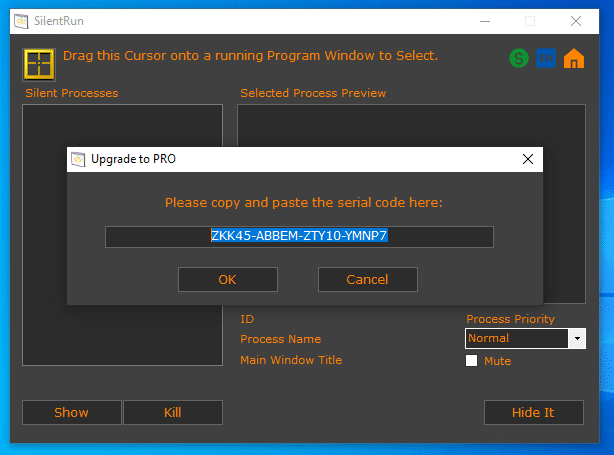
Task: Click the Hide It button
Action: pos(534,412)
